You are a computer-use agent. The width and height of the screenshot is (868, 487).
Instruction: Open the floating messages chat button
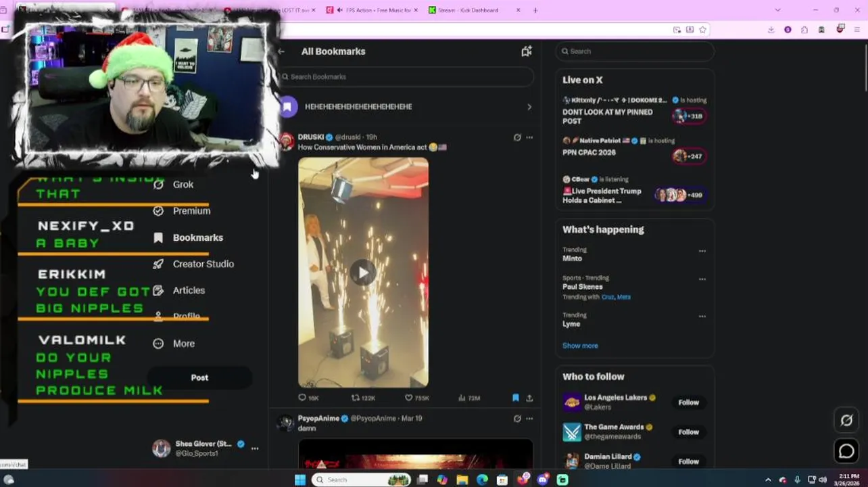click(846, 451)
